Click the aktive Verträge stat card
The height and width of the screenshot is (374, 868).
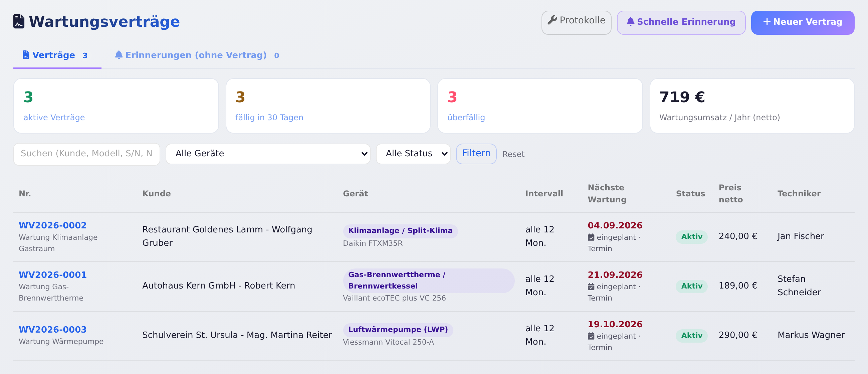click(x=116, y=106)
